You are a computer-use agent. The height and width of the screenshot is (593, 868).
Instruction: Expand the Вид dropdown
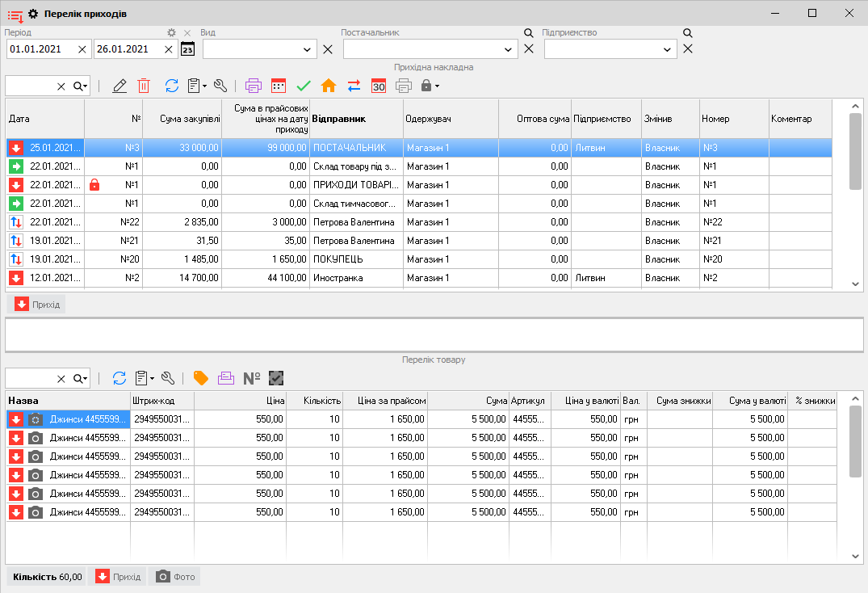pyautogui.click(x=307, y=49)
